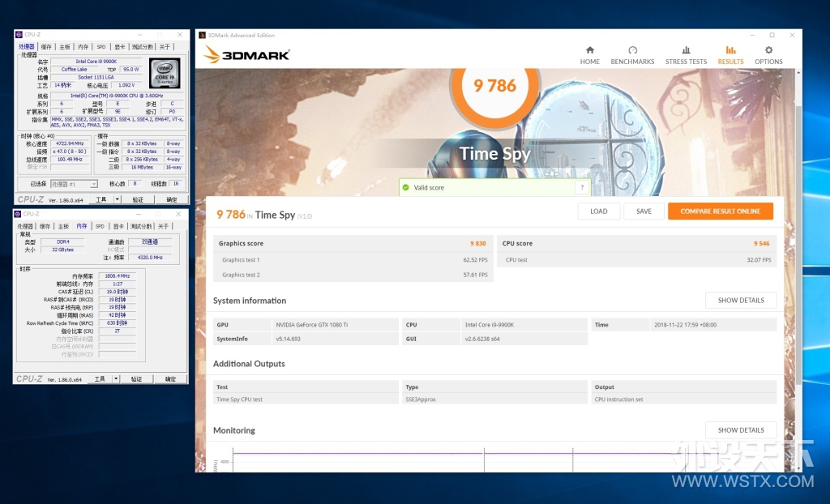Open the 3DMark Home icon

point(590,50)
